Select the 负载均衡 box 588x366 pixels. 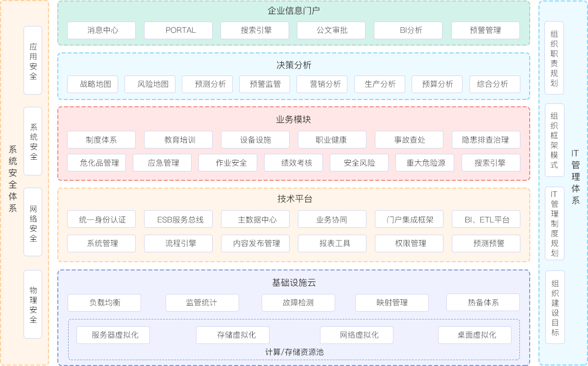point(104,303)
